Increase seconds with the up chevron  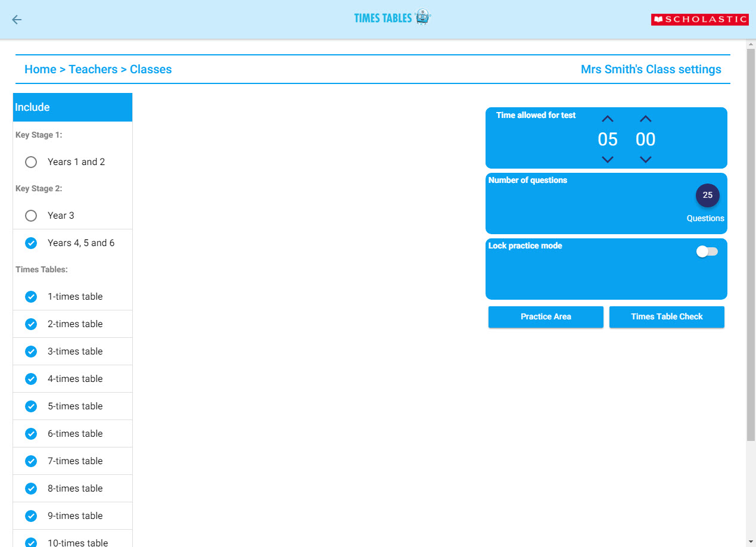tap(645, 119)
